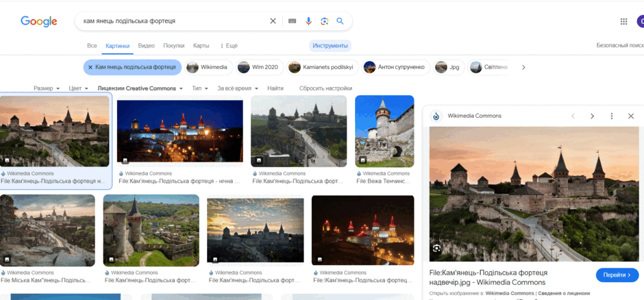Click the large preview image
Viewport: 644px width, 300px height.
point(534,194)
